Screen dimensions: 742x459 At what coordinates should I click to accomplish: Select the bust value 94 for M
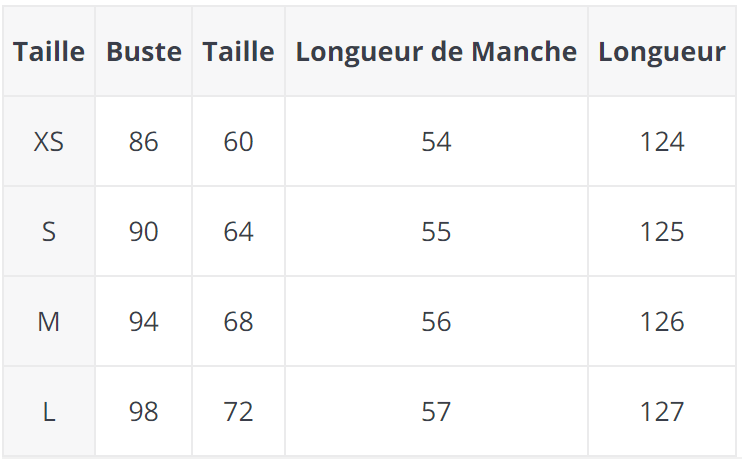144,322
